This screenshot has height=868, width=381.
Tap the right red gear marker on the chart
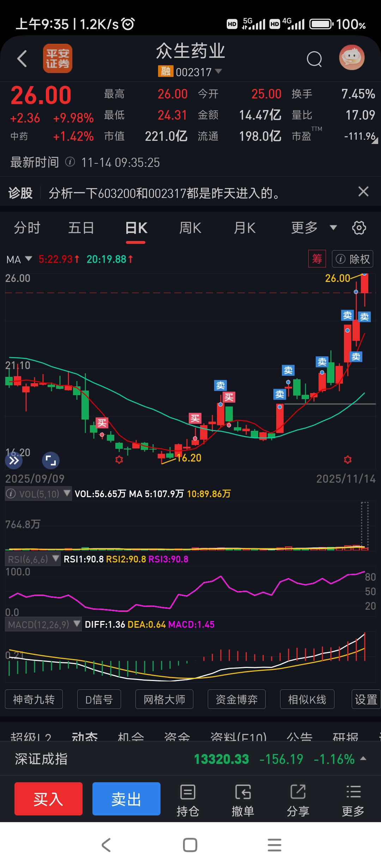348,459
